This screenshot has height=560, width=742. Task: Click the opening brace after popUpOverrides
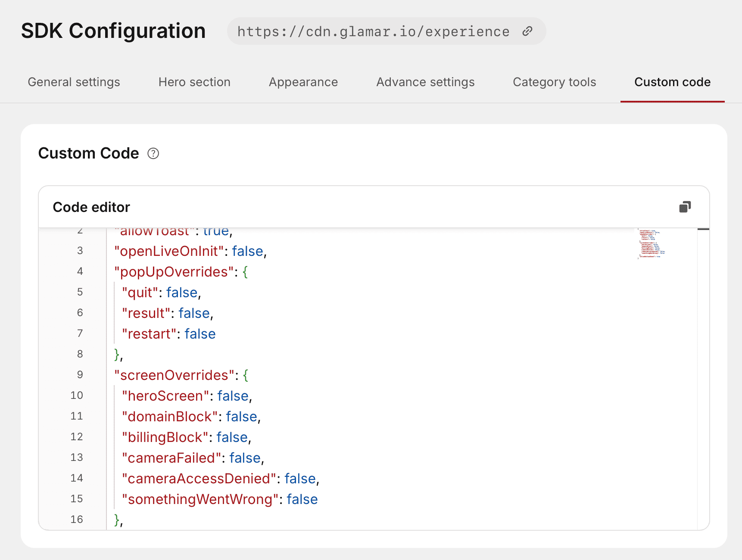point(245,272)
